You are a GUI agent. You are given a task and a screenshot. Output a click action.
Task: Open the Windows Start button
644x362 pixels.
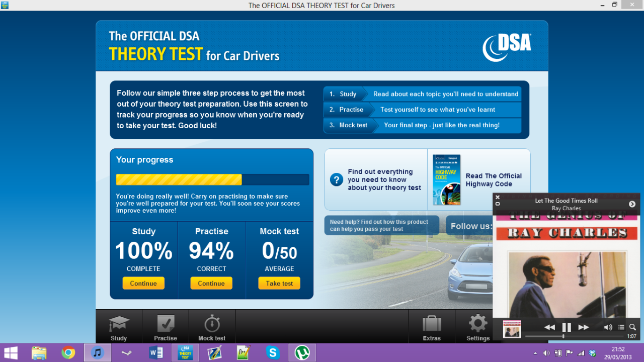click(11, 352)
